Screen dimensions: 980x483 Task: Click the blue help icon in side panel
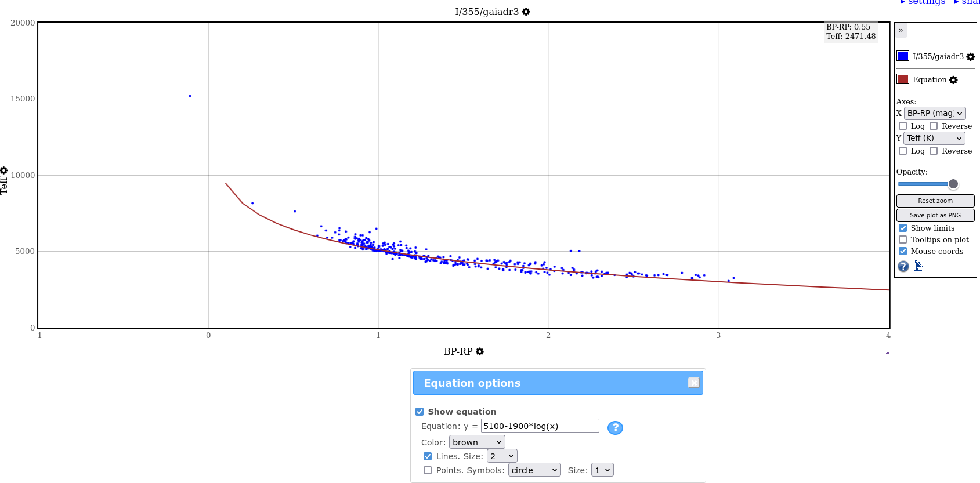(x=903, y=266)
